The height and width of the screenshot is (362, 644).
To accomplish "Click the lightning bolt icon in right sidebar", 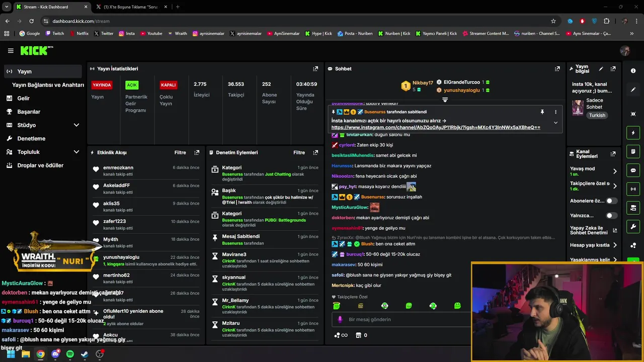I will pyautogui.click(x=633, y=133).
